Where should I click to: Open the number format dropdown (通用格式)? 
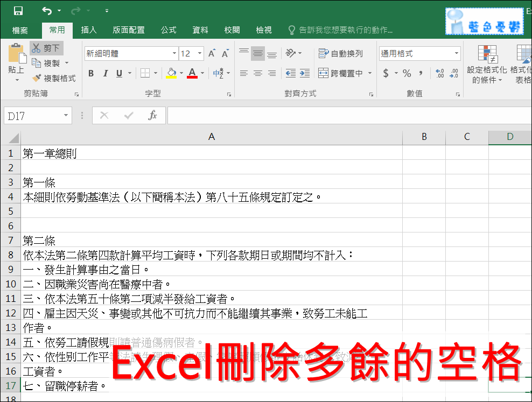tap(456, 53)
